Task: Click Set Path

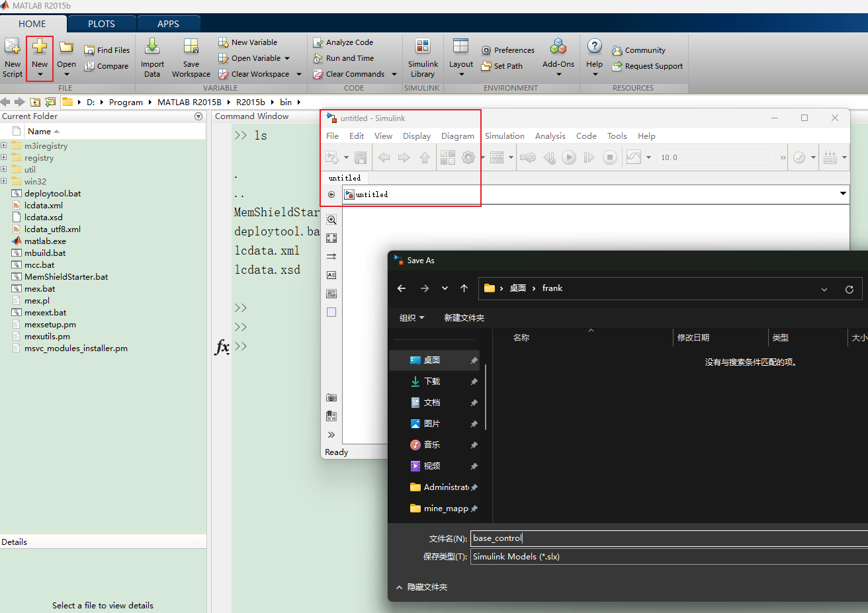Action: (502, 66)
